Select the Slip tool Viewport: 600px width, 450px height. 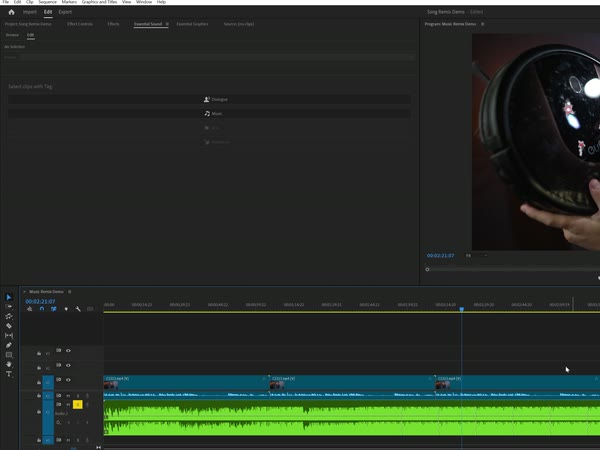click(x=9, y=336)
